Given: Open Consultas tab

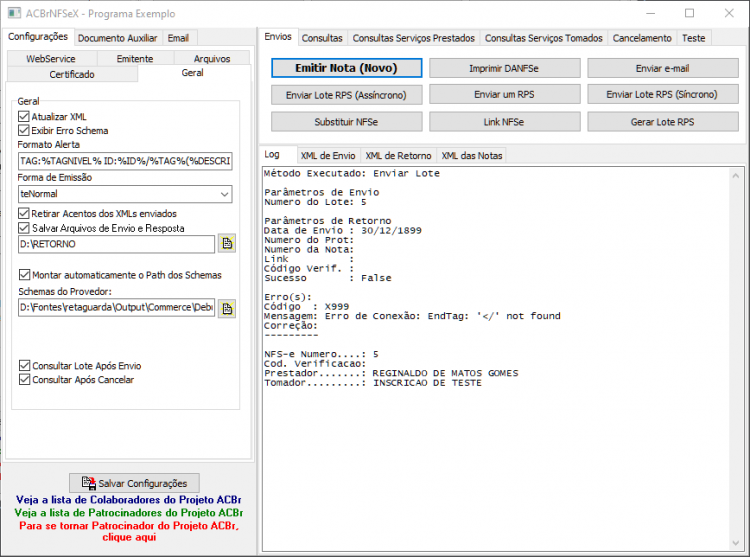Looking at the screenshot, I should coord(322,38).
